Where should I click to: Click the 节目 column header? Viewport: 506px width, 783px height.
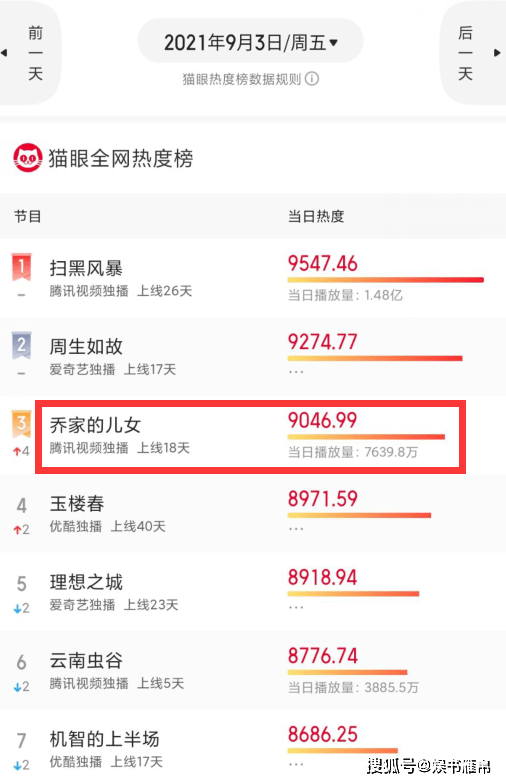[27, 216]
